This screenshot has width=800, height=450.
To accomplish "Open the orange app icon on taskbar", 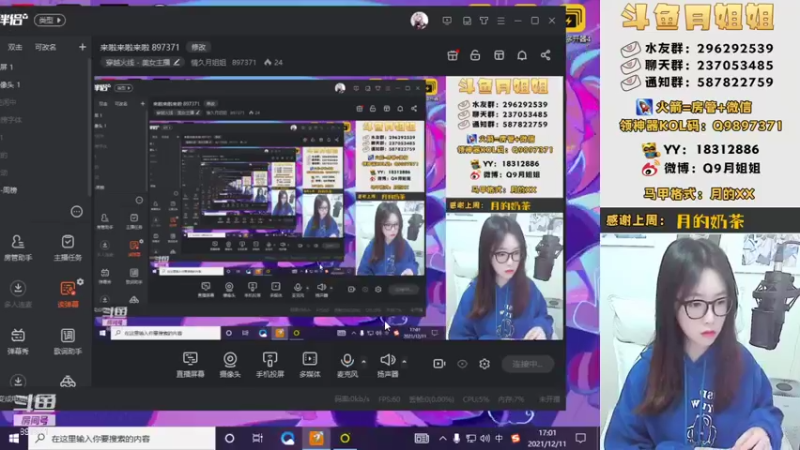I will click(x=316, y=438).
